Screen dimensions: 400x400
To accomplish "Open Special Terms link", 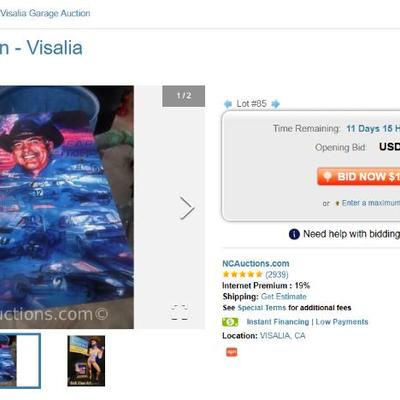I will click(262, 308).
